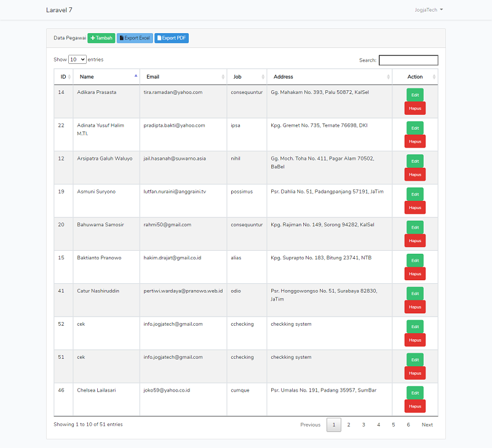Click the Action column sort arrows
492x448 pixels.
[x=415, y=77]
